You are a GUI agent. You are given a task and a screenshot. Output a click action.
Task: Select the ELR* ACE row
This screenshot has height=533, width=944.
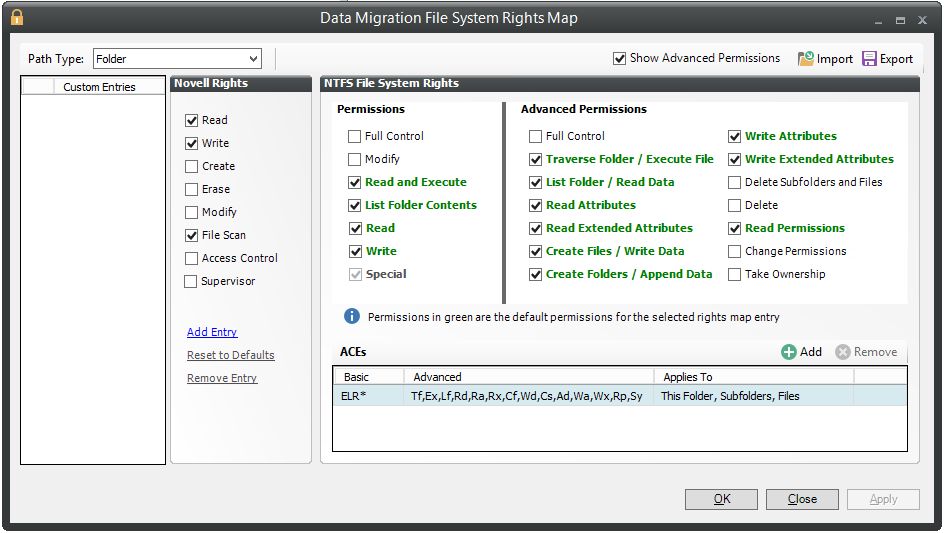click(500, 396)
